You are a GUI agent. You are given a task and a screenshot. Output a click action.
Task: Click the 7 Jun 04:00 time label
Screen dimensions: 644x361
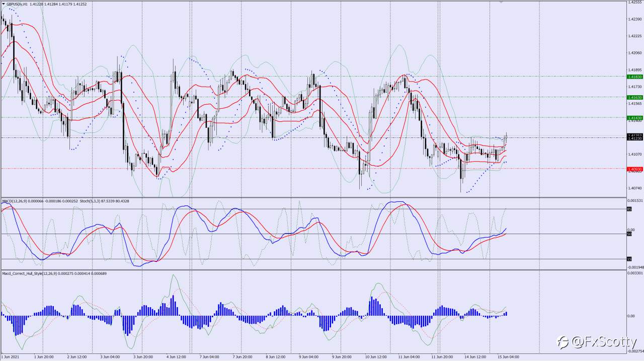tap(209, 357)
